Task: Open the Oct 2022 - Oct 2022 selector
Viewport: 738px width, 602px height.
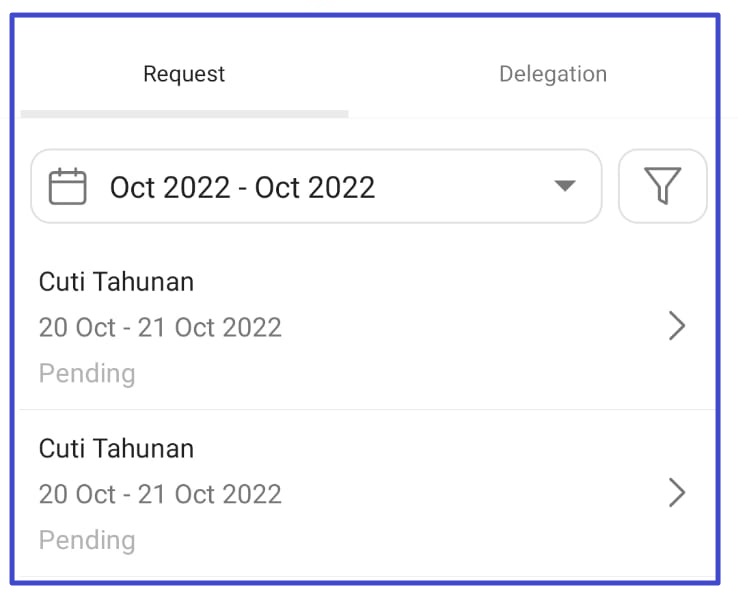Action: click(242, 187)
